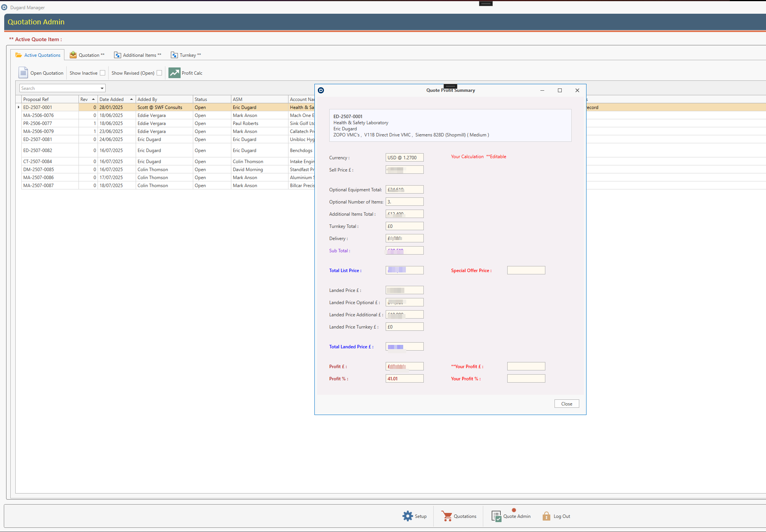766x532 pixels.
Task: Click the Profit Calc chart icon
Action: pyautogui.click(x=175, y=73)
